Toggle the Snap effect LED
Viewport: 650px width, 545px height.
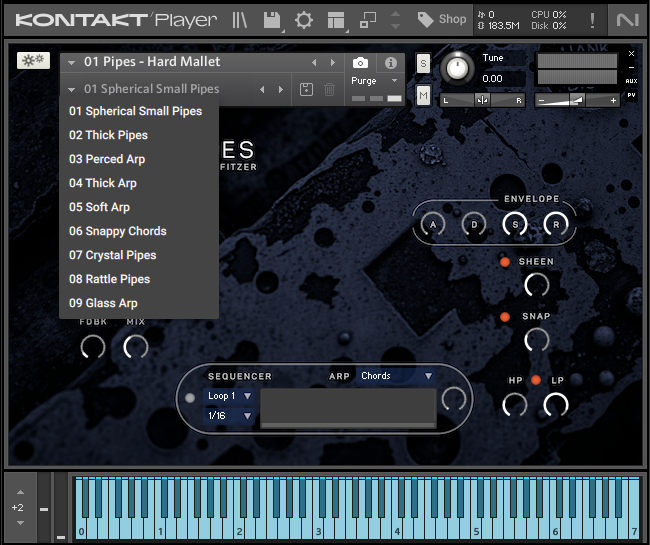505,317
